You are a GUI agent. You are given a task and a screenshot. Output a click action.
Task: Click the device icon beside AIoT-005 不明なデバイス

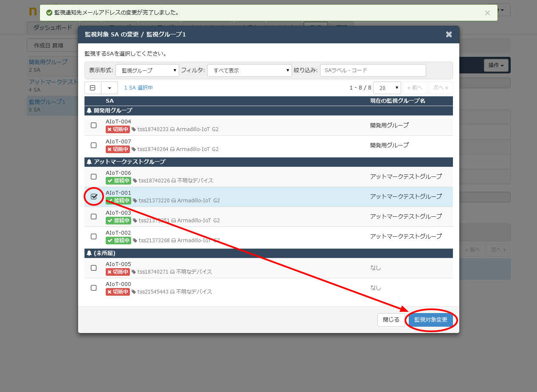click(x=172, y=272)
